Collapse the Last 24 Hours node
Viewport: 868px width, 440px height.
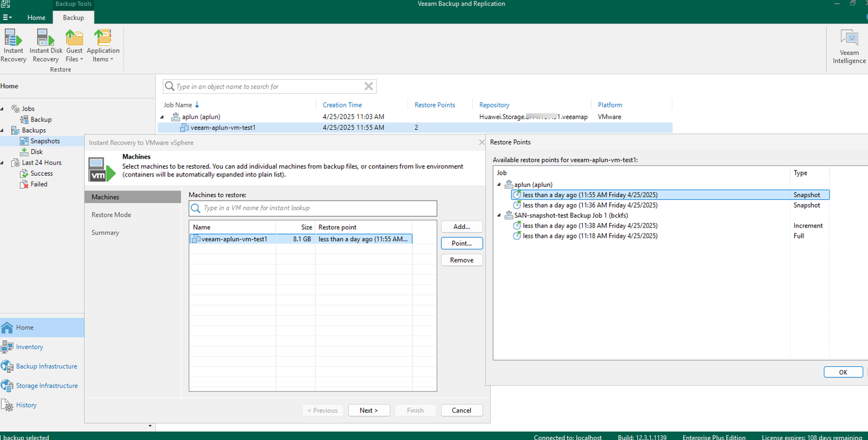2,163
